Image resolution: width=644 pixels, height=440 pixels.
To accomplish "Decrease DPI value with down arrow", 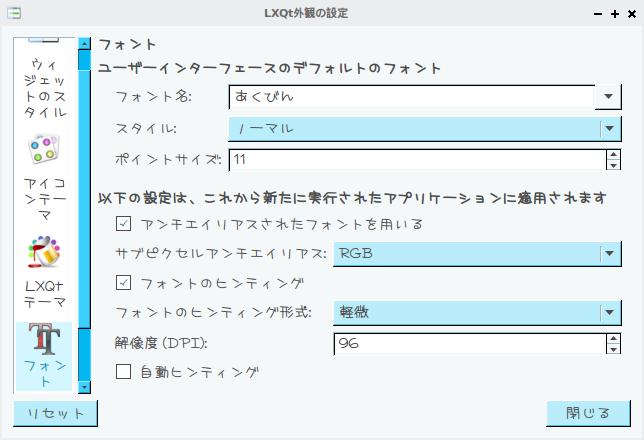I will [x=613, y=349].
